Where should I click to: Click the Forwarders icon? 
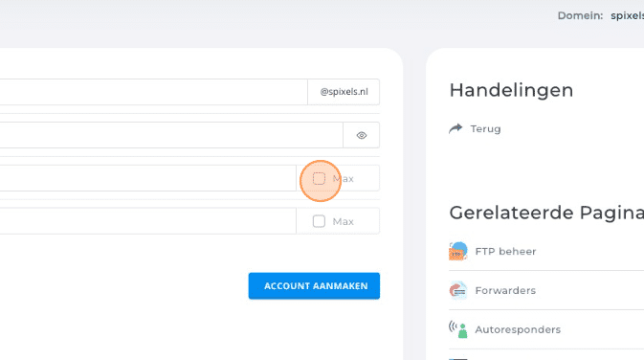coord(458,290)
